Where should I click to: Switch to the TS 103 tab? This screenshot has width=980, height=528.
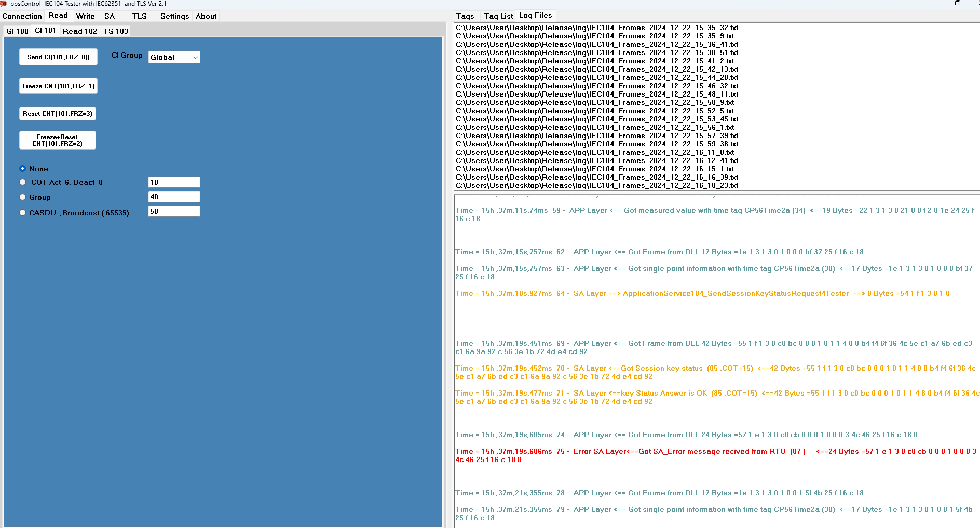115,31
